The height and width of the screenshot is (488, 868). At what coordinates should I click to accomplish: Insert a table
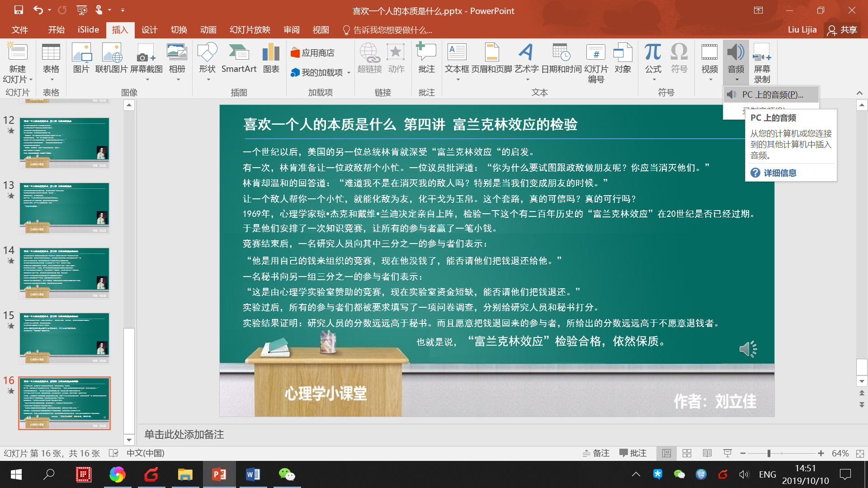coord(51,62)
